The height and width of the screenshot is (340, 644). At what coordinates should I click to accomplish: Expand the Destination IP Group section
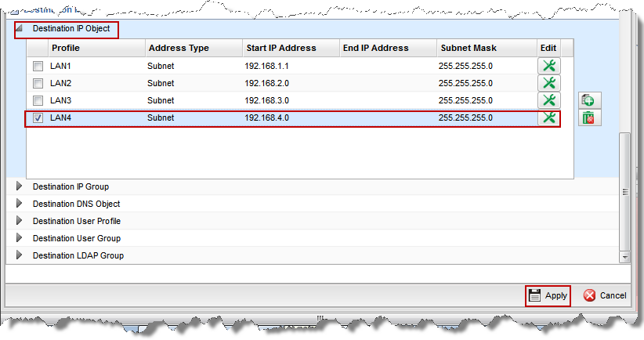point(20,186)
